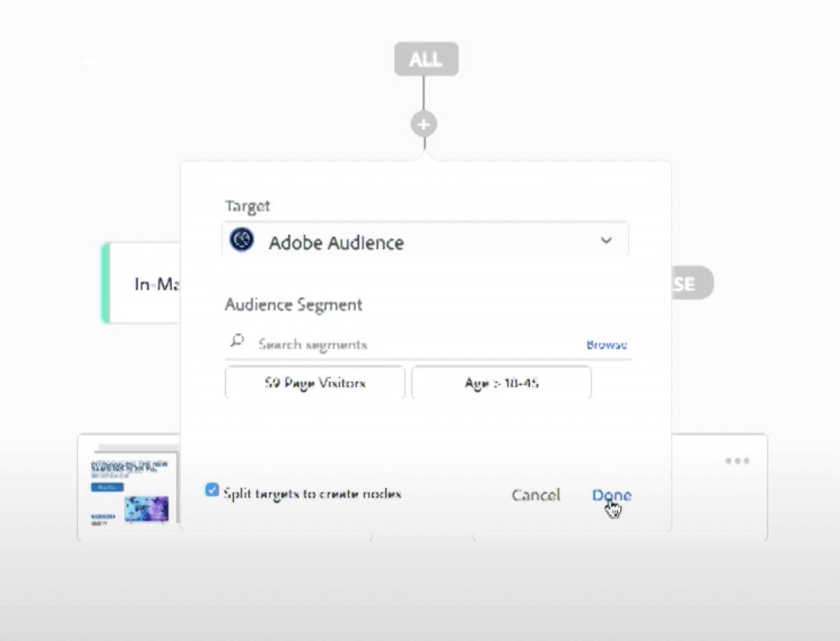This screenshot has height=641, width=840.
Task: Select the S9 Page Visitors segment chip
Action: pos(315,383)
